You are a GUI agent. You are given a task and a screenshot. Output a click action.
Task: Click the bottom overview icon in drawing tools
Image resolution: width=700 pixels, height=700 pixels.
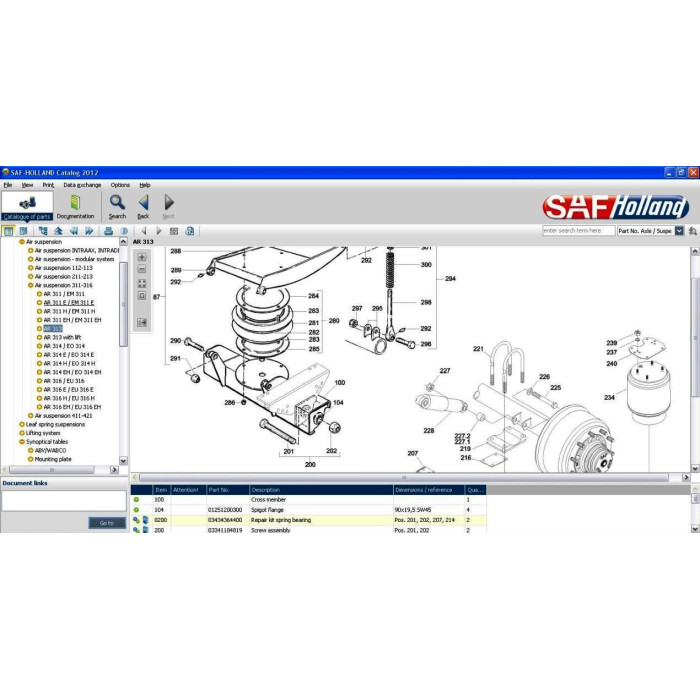[x=142, y=322]
